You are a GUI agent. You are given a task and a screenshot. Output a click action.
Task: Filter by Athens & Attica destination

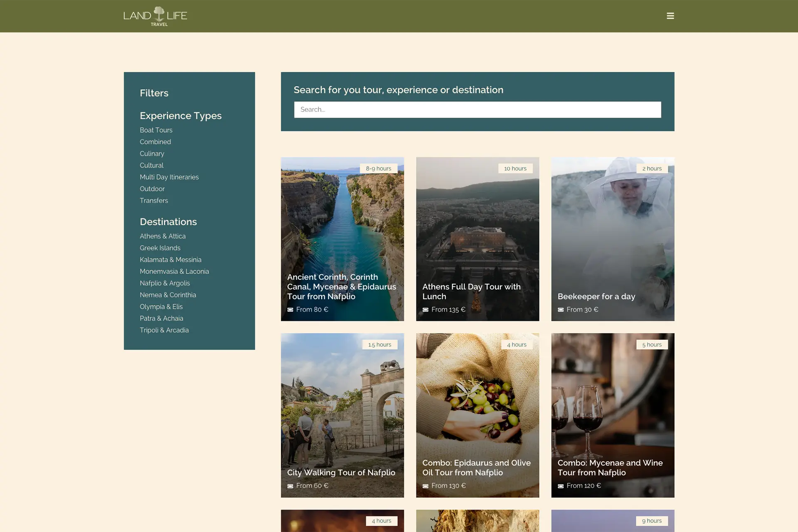click(x=163, y=236)
